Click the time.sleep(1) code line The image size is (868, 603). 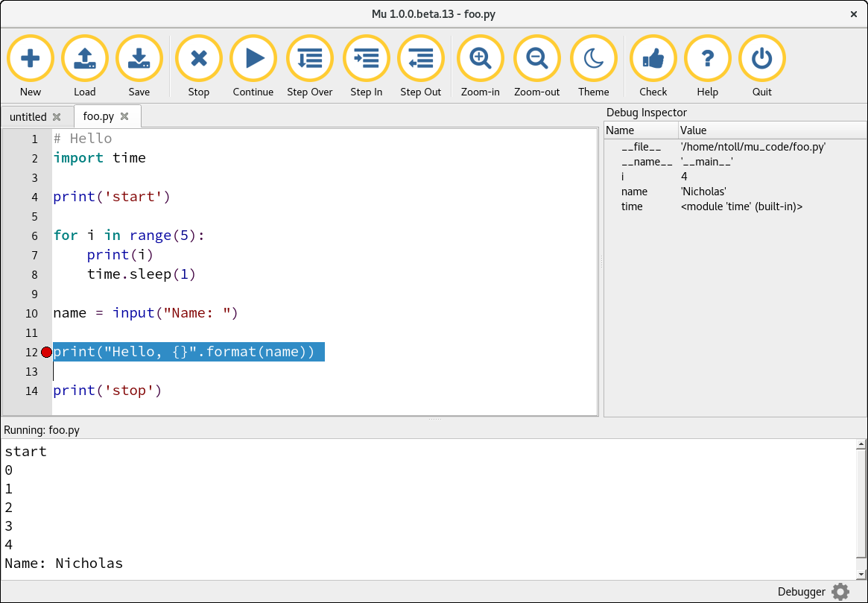coord(142,274)
